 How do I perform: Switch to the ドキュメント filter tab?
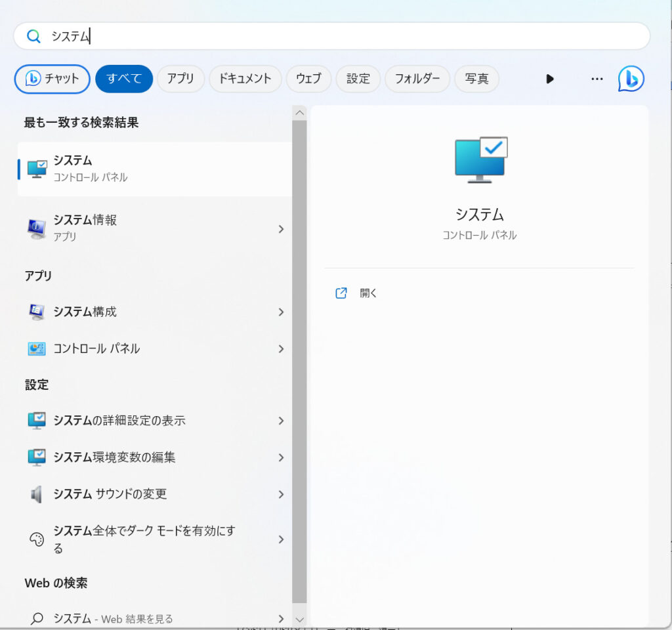coord(245,79)
